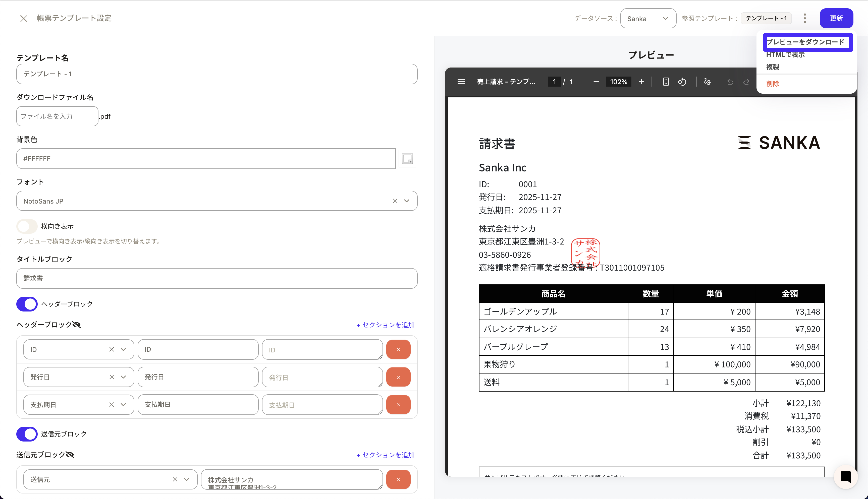The height and width of the screenshot is (499, 868).
Task: Toggle visibility eye next to ヘッダーブロック heading
Action: tap(77, 325)
